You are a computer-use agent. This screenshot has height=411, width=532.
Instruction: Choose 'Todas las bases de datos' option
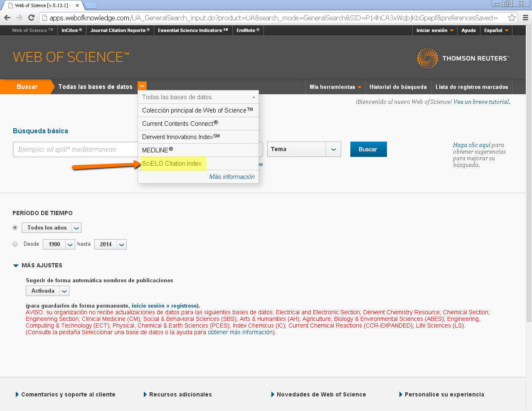(x=198, y=97)
